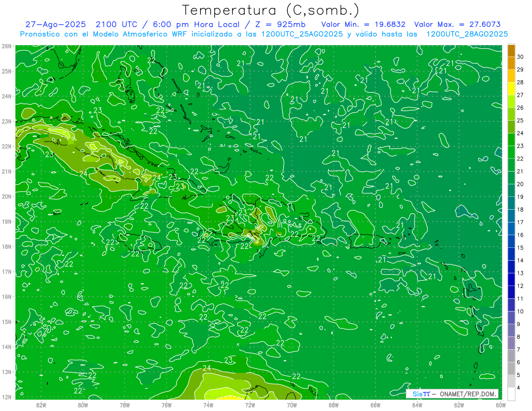Click the '26N' latitude axis label
Image resolution: width=532 pixels, height=411 pixels.
click(6, 46)
